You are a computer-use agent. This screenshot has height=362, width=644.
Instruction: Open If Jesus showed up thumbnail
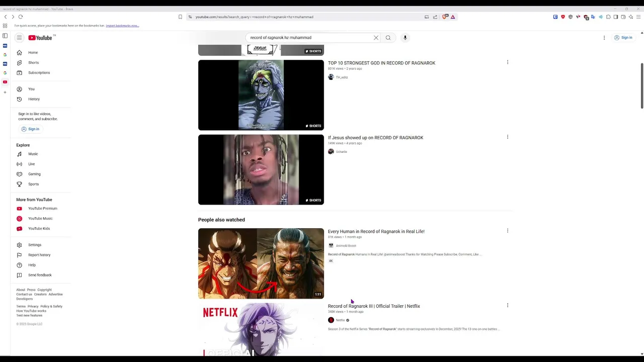point(261,169)
